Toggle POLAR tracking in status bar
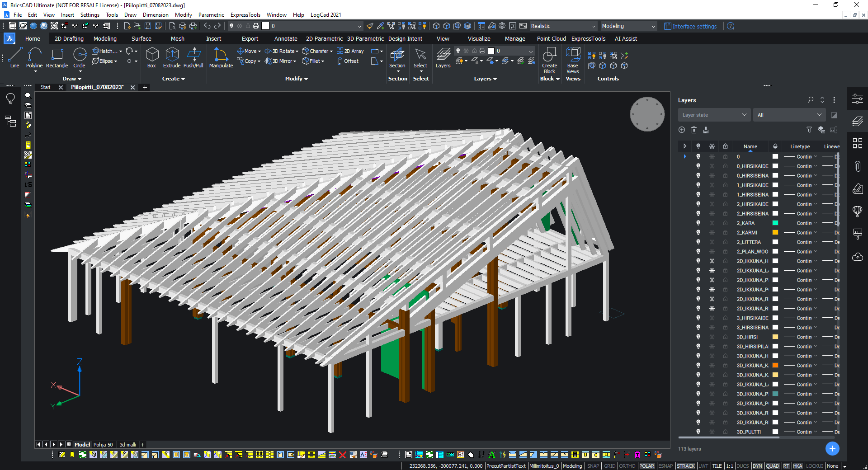Screen dimensions: 868x470 pyautogui.click(x=646, y=466)
